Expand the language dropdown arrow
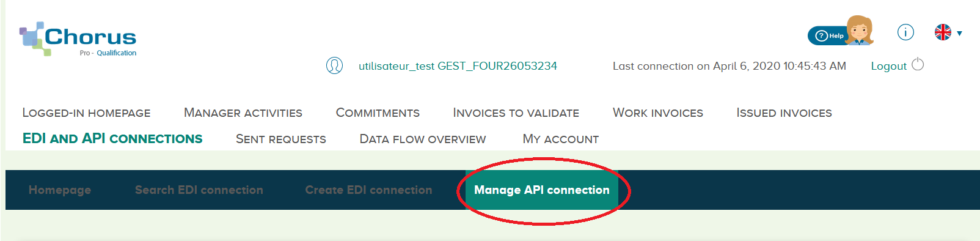The image size is (980, 241). pos(960,33)
